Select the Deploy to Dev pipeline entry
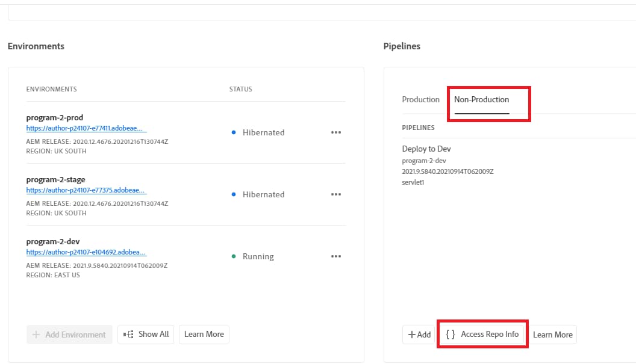This screenshot has height=364, width=636. pyautogui.click(x=427, y=149)
